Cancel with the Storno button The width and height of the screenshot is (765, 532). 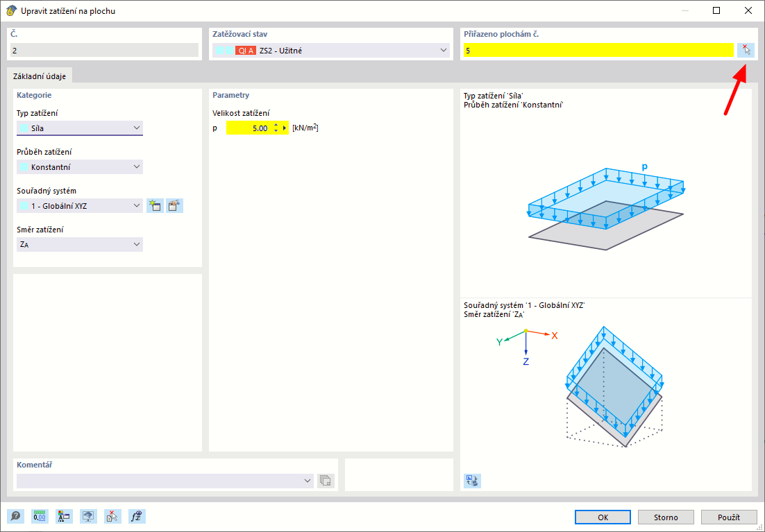pyautogui.click(x=666, y=517)
